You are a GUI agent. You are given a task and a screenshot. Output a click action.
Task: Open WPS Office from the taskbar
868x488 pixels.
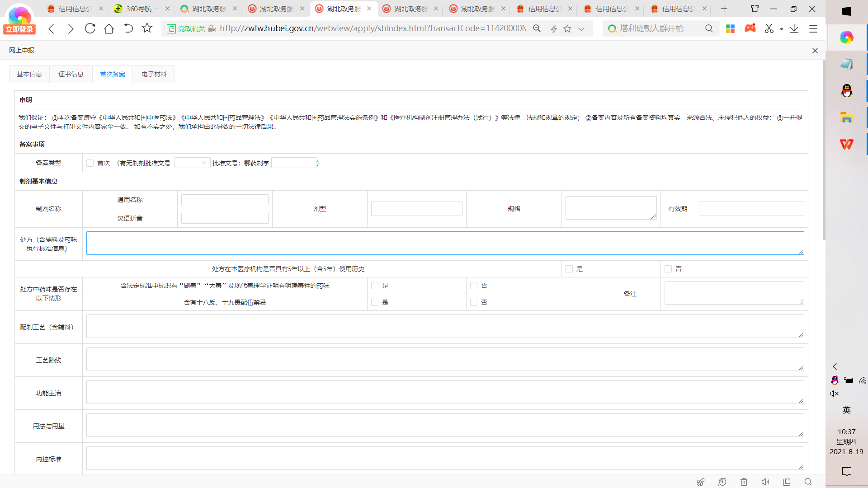click(846, 144)
